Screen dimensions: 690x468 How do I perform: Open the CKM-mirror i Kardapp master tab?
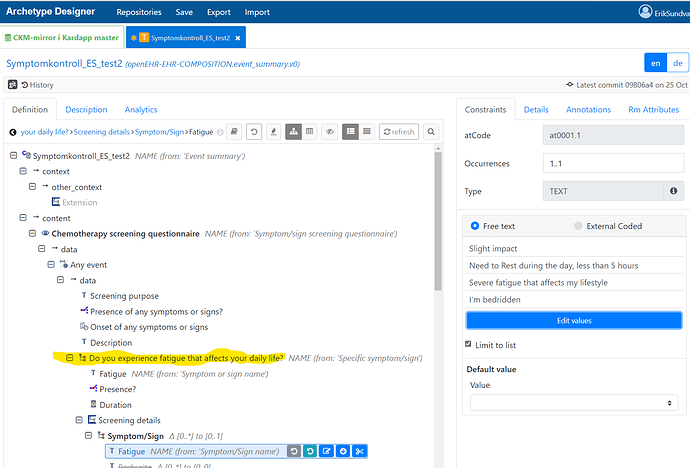[62, 37]
